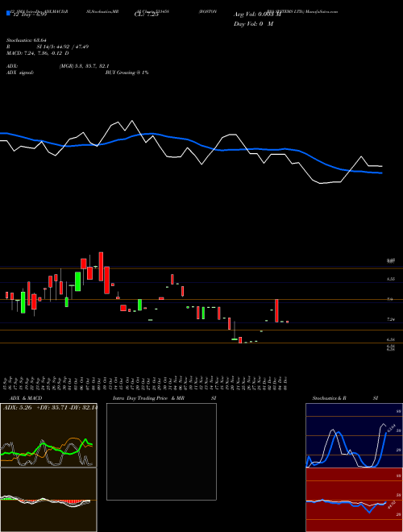Click the blue 12-day SMA legend swatch
Image resolution: width=403 pixels, height=532 pixels.
pyautogui.click(x=8, y=13)
